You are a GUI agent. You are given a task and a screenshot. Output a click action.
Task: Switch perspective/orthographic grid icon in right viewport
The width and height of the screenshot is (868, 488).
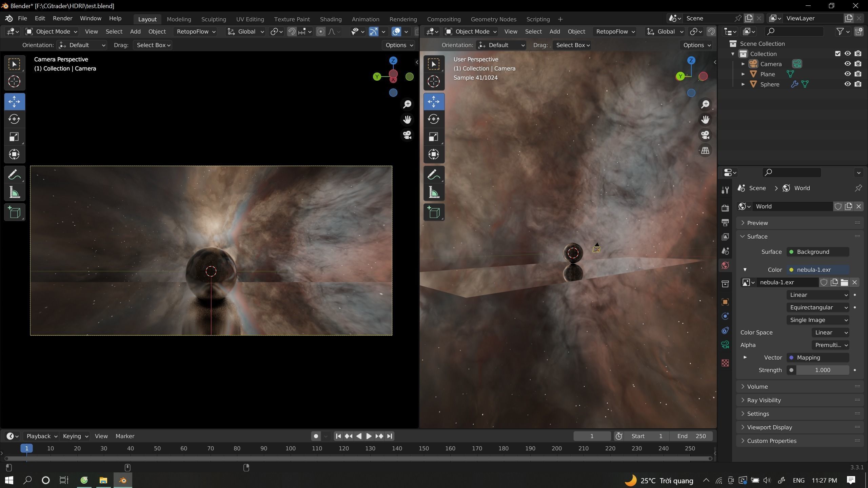(x=705, y=150)
